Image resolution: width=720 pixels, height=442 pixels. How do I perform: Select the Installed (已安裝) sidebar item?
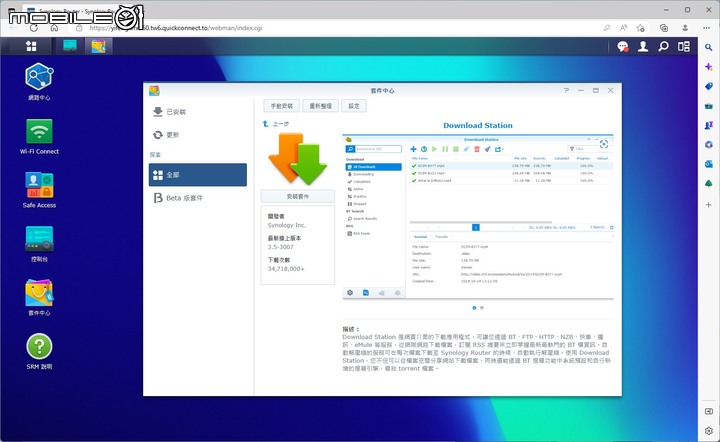click(x=198, y=112)
